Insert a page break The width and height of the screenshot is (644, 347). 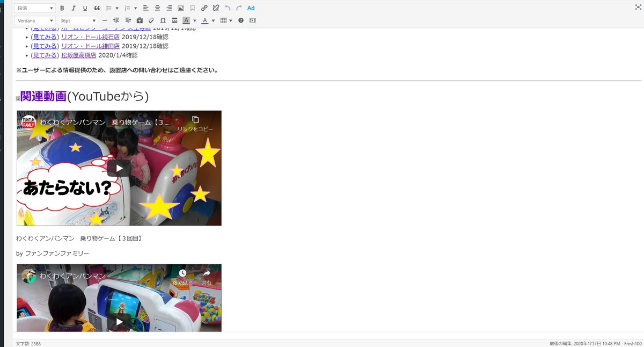pyautogui.click(x=174, y=20)
